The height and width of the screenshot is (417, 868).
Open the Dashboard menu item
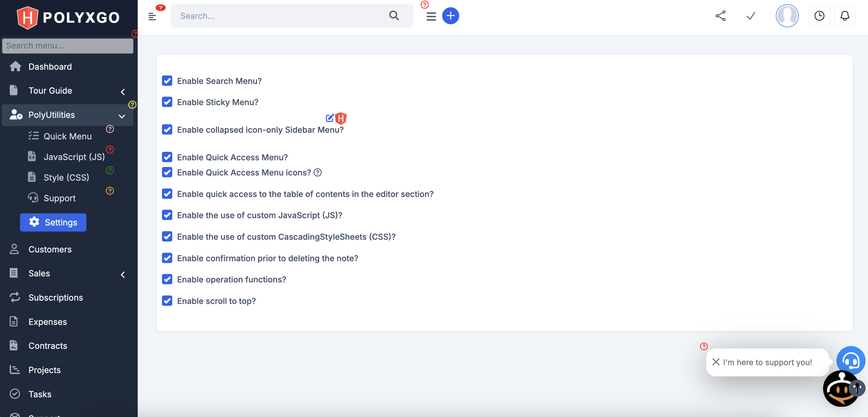point(50,66)
